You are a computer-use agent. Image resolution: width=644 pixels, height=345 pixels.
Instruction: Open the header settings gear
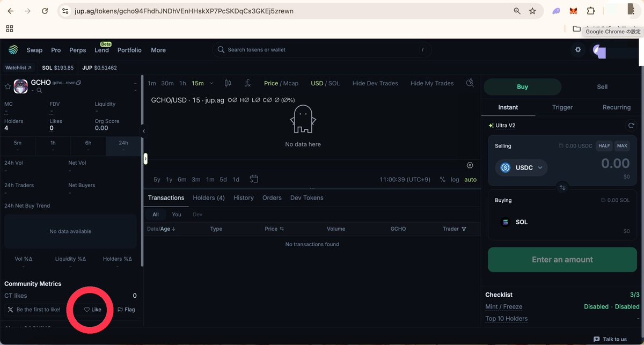(578, 50)
